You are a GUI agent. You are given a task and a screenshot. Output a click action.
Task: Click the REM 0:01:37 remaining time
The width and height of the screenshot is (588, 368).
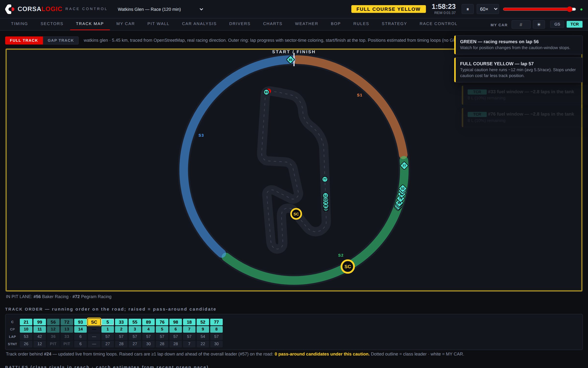[x=445, y=13]
